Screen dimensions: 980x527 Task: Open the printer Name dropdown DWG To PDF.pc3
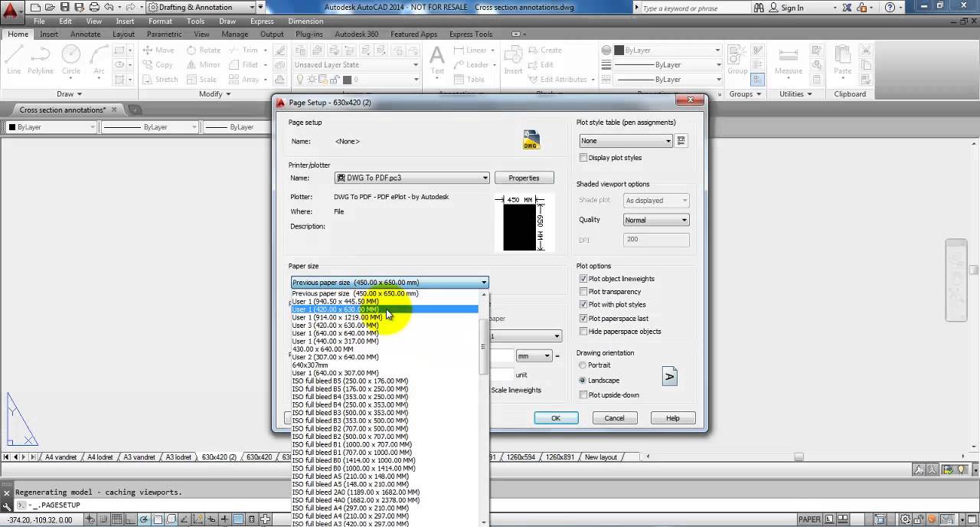coord(412,178)
